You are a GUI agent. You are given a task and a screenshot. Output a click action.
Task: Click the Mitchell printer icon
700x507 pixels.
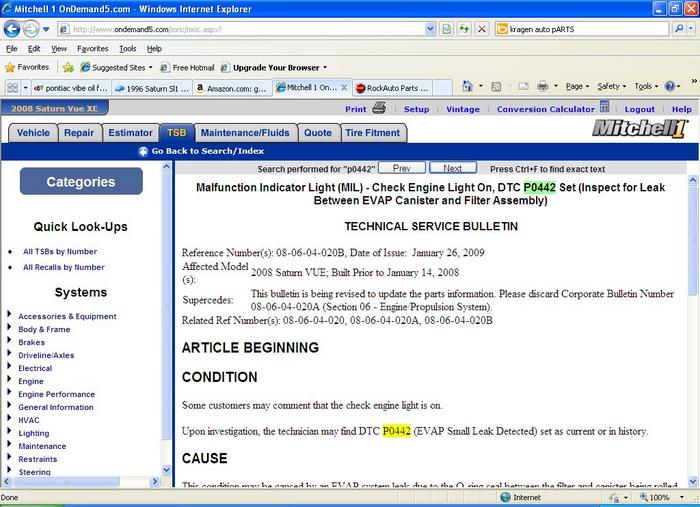pyautogui.click(x=379, y=108)
